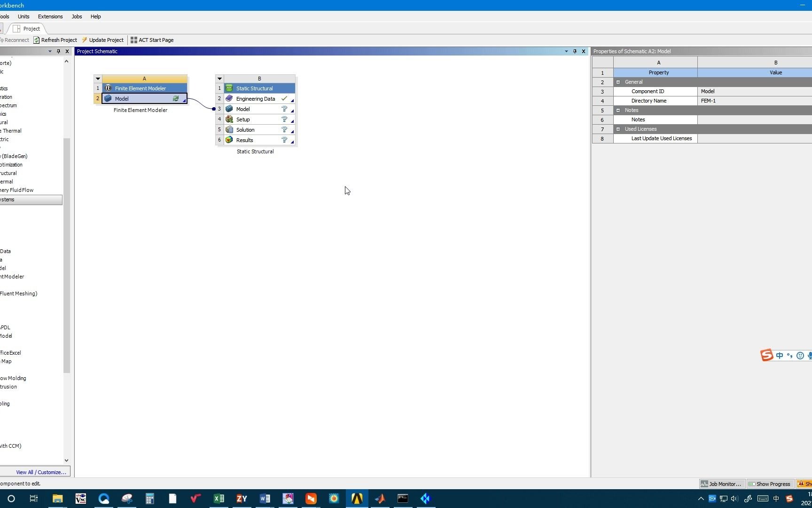Collapse the Notes property group
Viewport: 812px width, 508px height.
[x=618, y=110]
